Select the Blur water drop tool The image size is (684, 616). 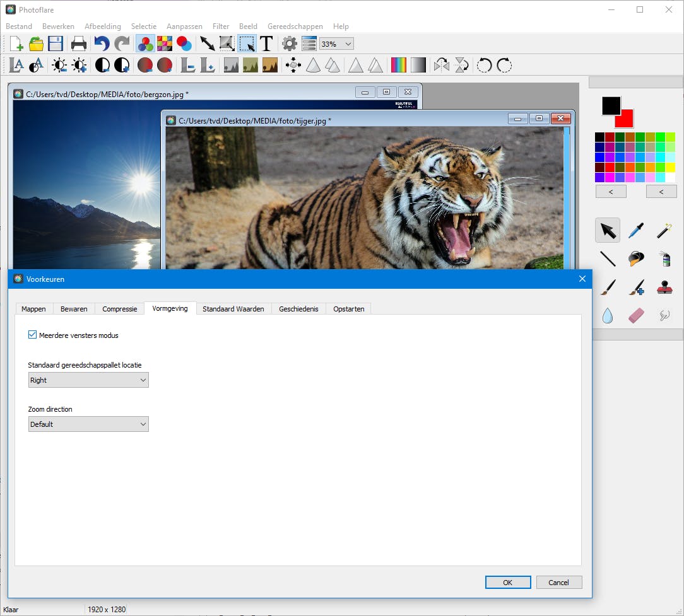[608, 315]
